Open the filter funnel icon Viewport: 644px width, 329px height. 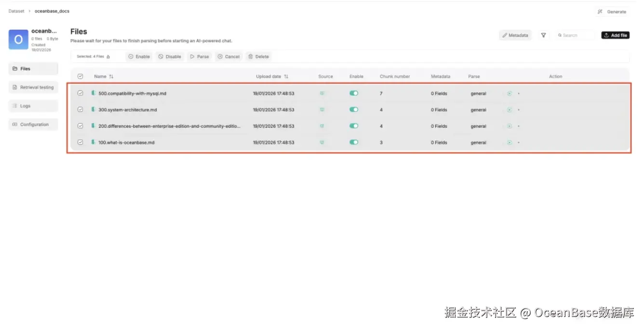click(x=543, y=35)
